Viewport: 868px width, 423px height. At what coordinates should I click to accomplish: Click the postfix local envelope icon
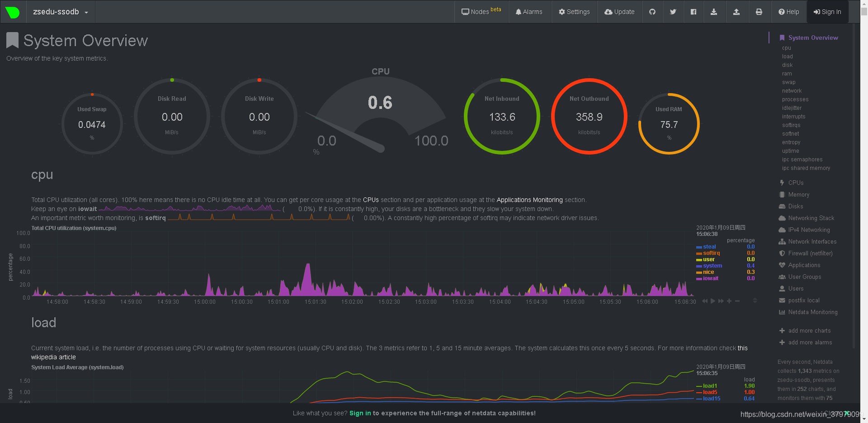pos(782,301)
